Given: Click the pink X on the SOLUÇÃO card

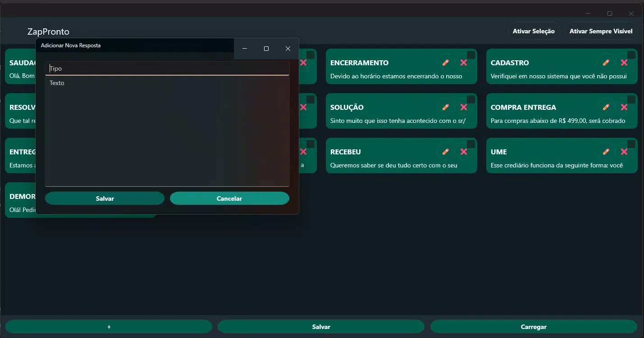Looking at the screenshot, I should (x=464, y=107).
